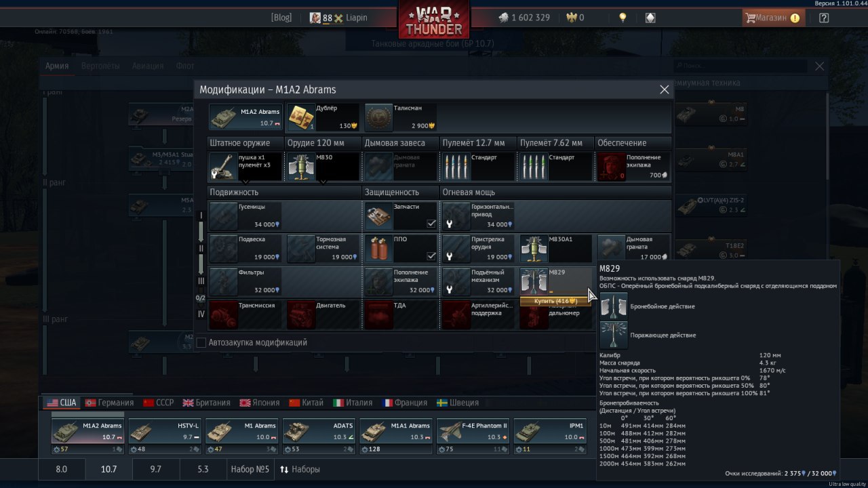Select the 5.3 preset
The width and height of the screenshot is (868, 488).
click(x=203, y=469)
